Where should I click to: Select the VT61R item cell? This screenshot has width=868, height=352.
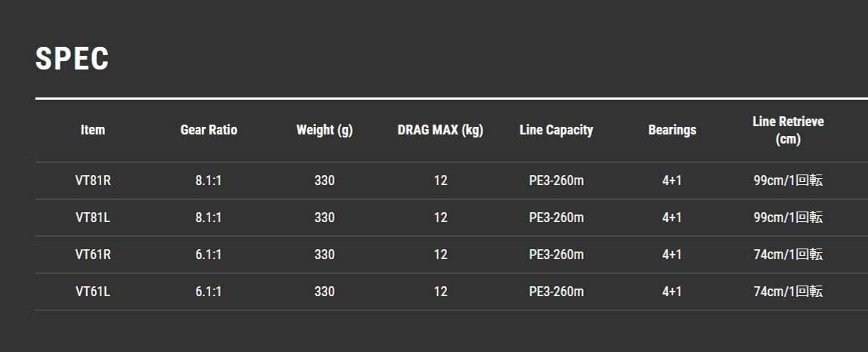[x=93, y=255]
